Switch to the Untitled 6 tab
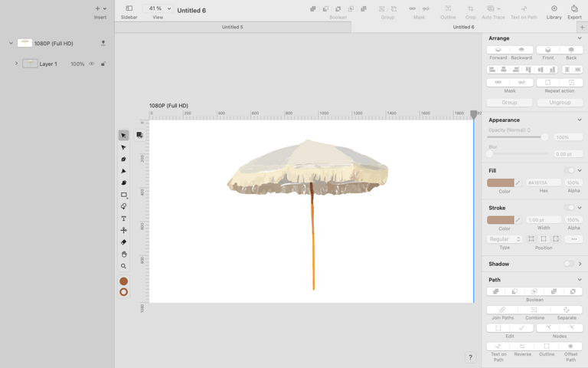The width and height of the screenshot is (588, 368). coord(463,27)
